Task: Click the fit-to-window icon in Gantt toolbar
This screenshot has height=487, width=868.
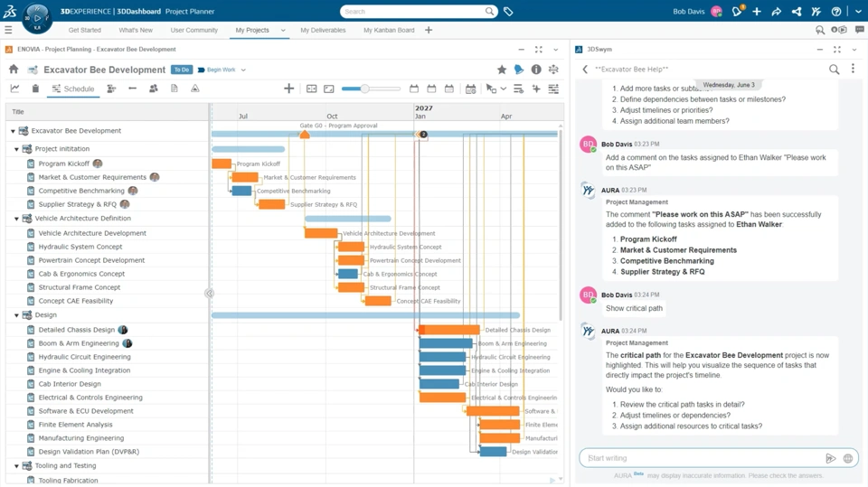Action: pyautogui.click(x=329, y=89)
